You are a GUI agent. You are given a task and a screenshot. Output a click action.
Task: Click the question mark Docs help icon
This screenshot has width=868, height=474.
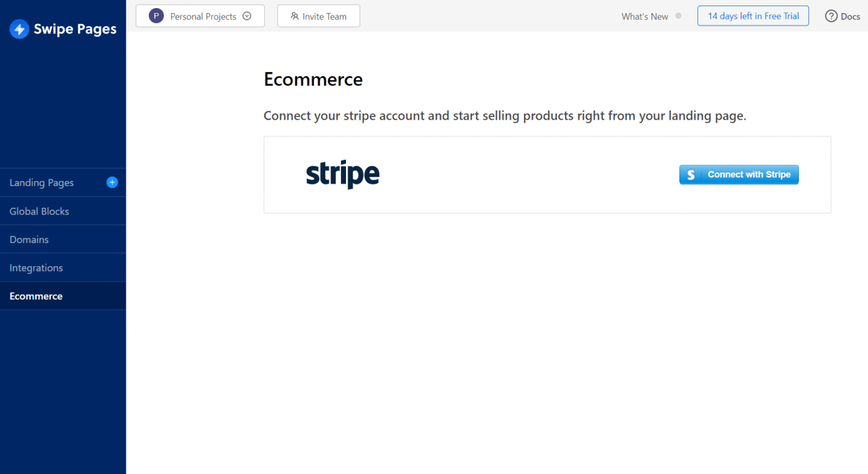pos(830,16)
